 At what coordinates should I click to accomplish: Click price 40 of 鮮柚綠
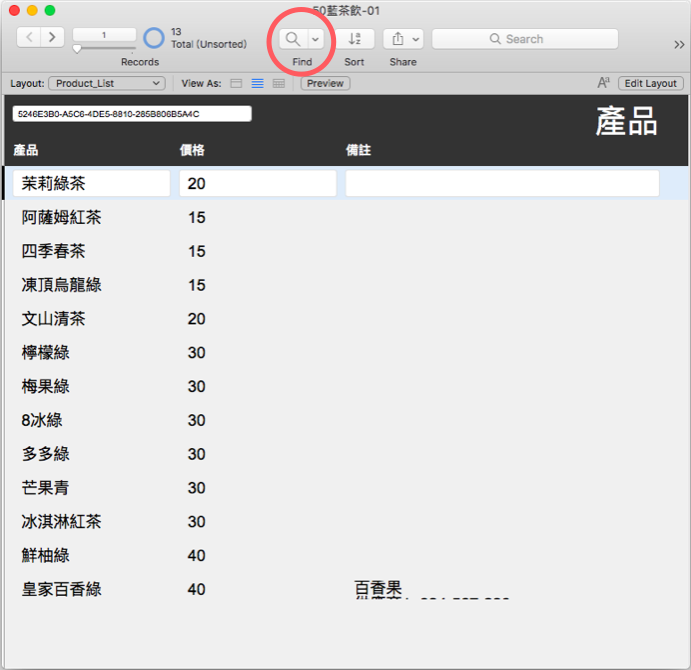pos(197,555)
